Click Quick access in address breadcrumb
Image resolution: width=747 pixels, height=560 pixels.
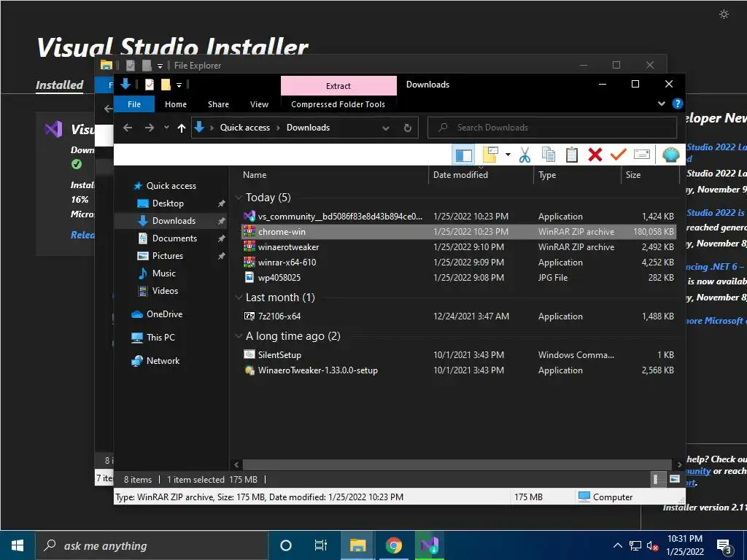pyautogui.click(x=245, y=128)
